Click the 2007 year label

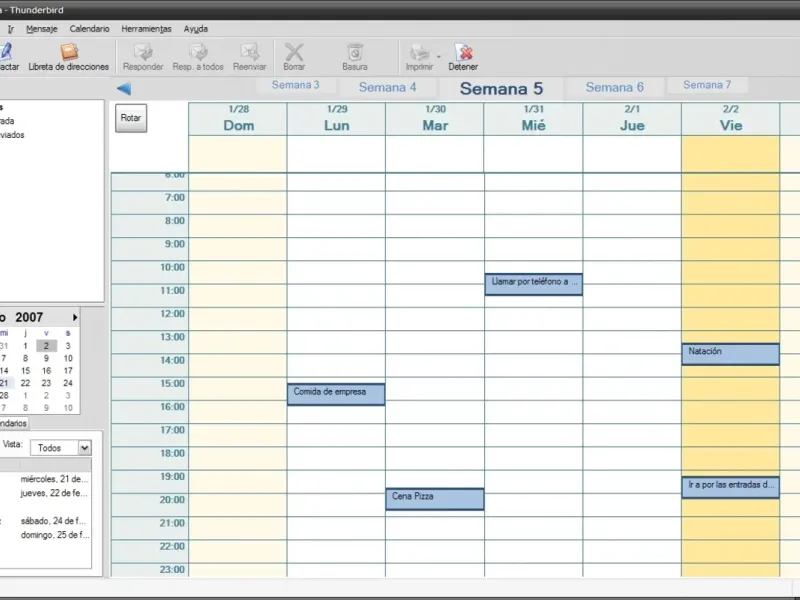pyautogui.click(x=29, y=317)
